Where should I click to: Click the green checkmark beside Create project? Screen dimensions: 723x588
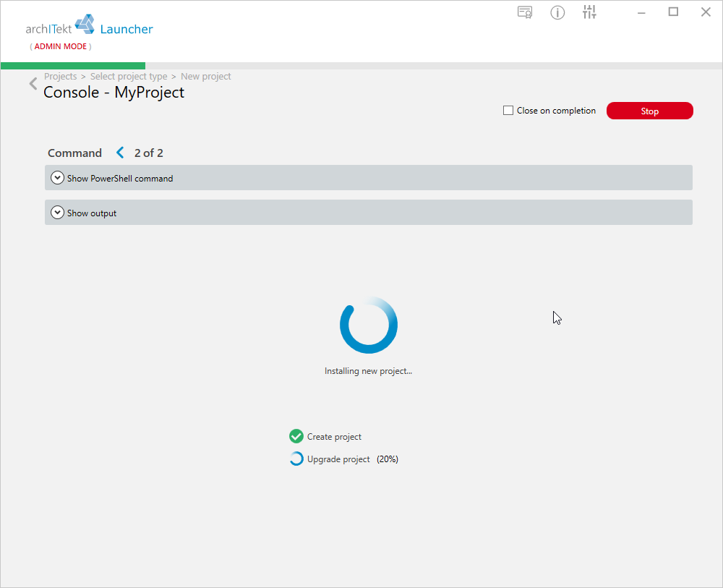pos(296,436)
